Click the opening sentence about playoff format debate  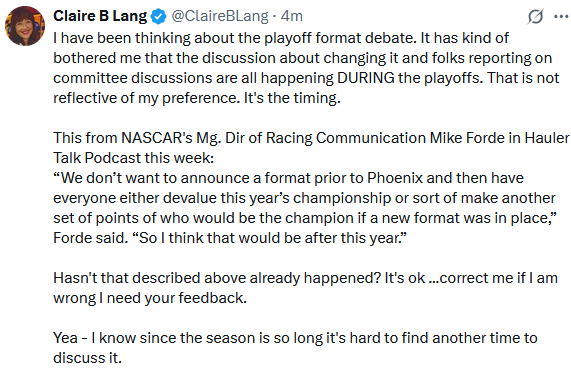click(x=235, y=38)
